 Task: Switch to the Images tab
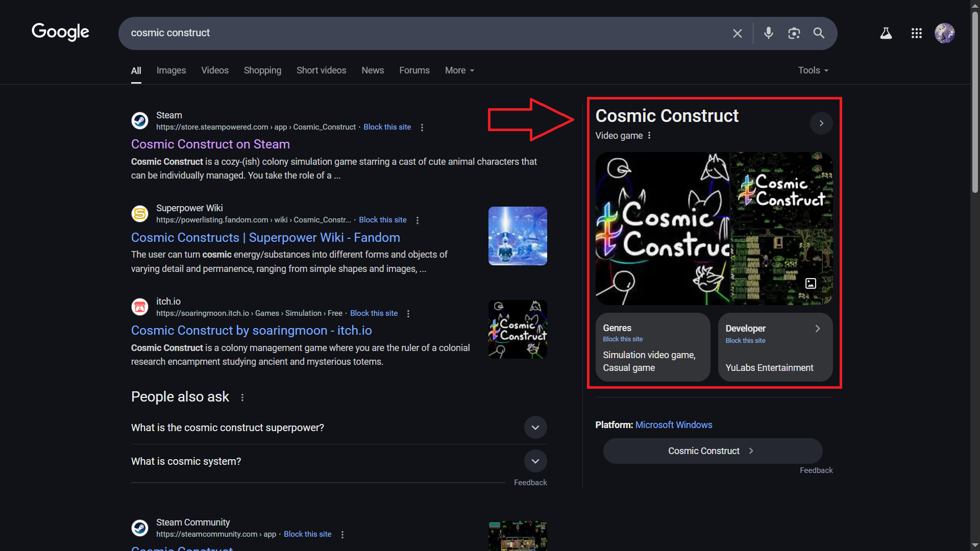click(171, 70)
